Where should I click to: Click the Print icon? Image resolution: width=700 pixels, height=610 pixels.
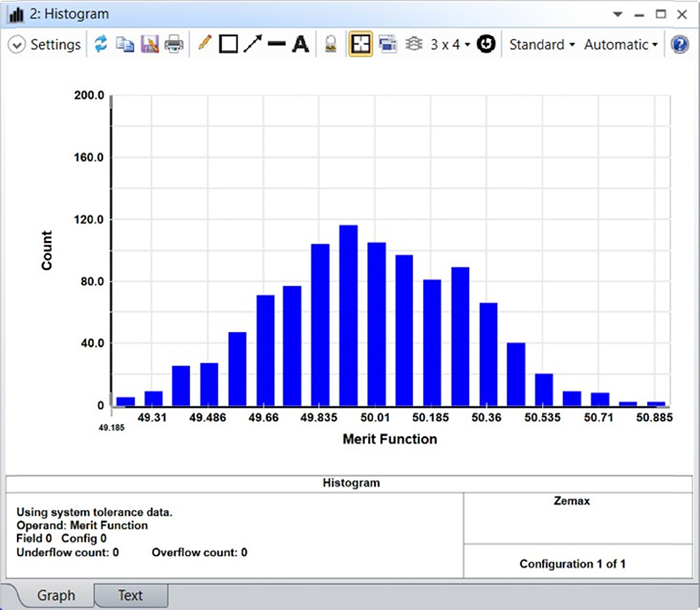click(x=173, y=44)
